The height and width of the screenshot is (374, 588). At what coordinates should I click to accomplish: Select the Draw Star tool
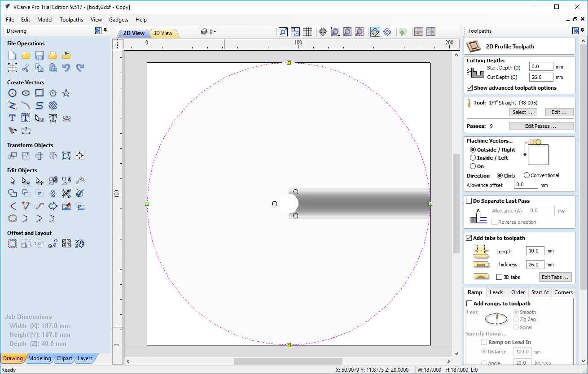(x=66, y=93)
